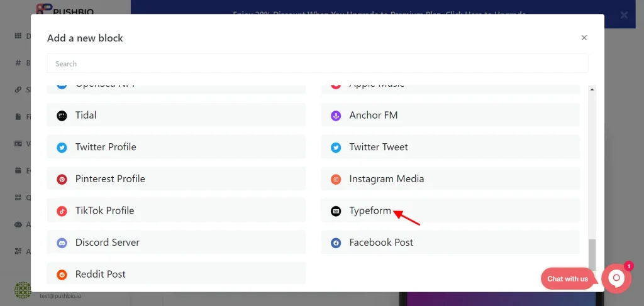
Task: Pick the Reddit Post block
Action: click(x=176, y=274)
